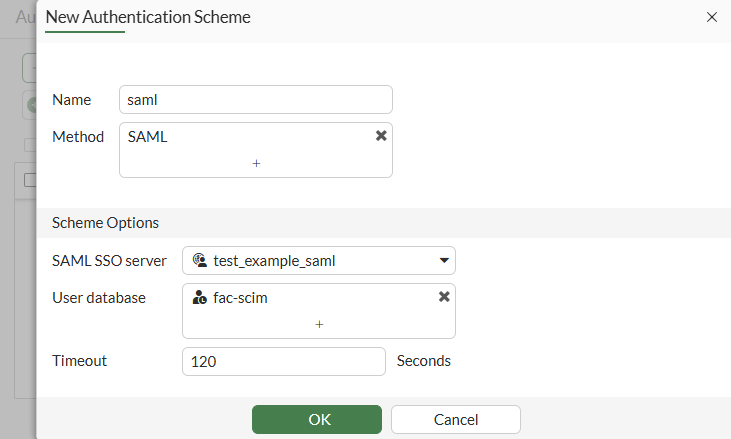Viewport: 731px width, 439px height.
Task: Close the New Authentication Scheme dialog
Action: point(712,17)
